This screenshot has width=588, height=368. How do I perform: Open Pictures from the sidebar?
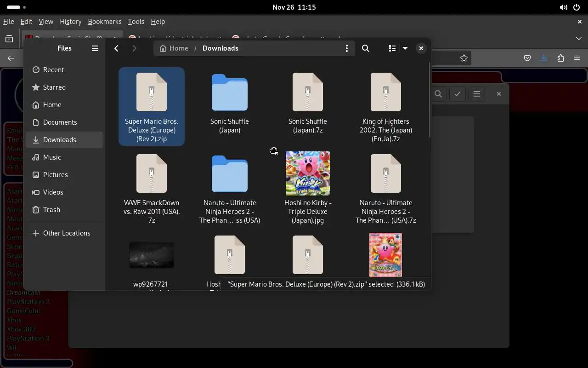click(x=64, y=175)
